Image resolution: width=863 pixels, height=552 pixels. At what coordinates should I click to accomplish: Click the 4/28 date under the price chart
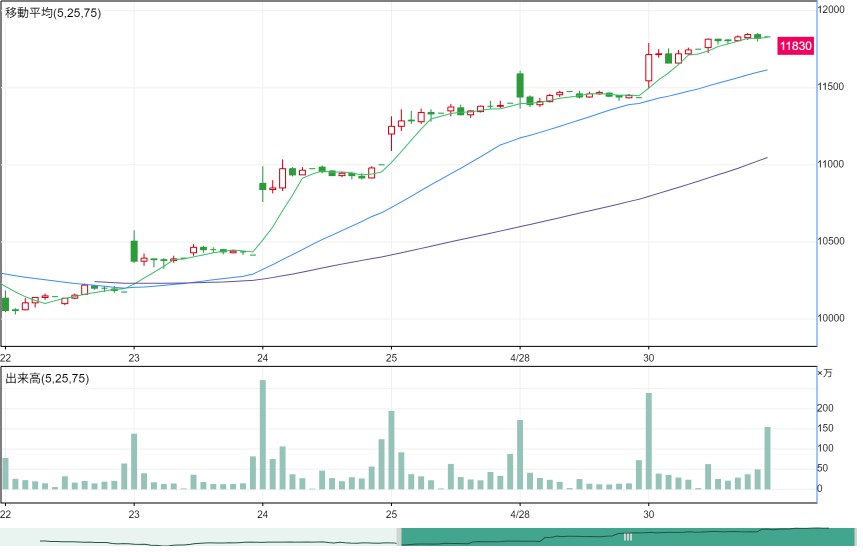click(x=520, y=358)
